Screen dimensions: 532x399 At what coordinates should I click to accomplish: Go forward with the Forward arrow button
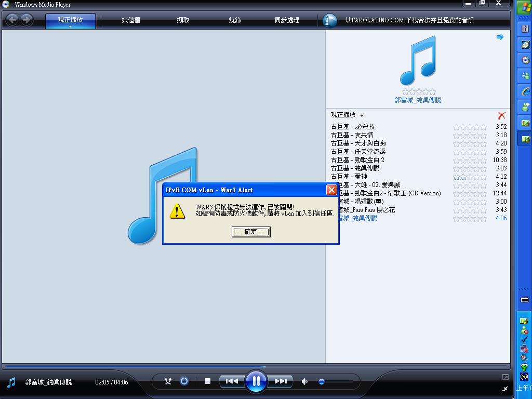[x=26, y=20]
